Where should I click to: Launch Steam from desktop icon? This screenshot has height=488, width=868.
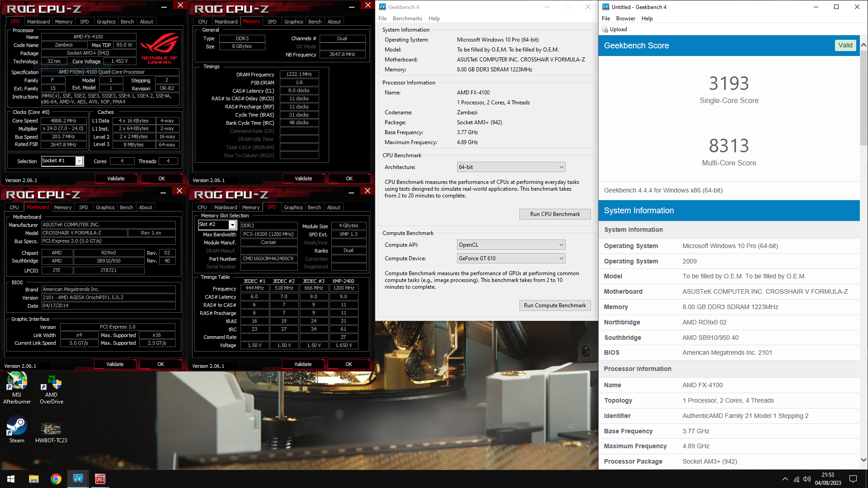(17, 430)
